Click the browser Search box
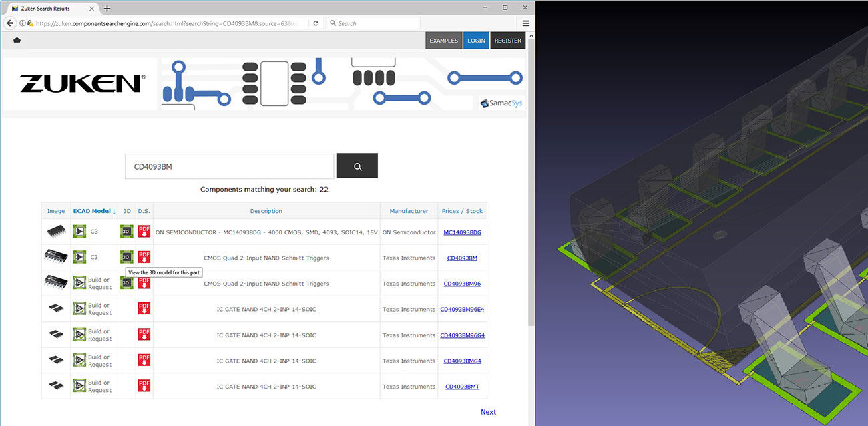 [374, 23]
